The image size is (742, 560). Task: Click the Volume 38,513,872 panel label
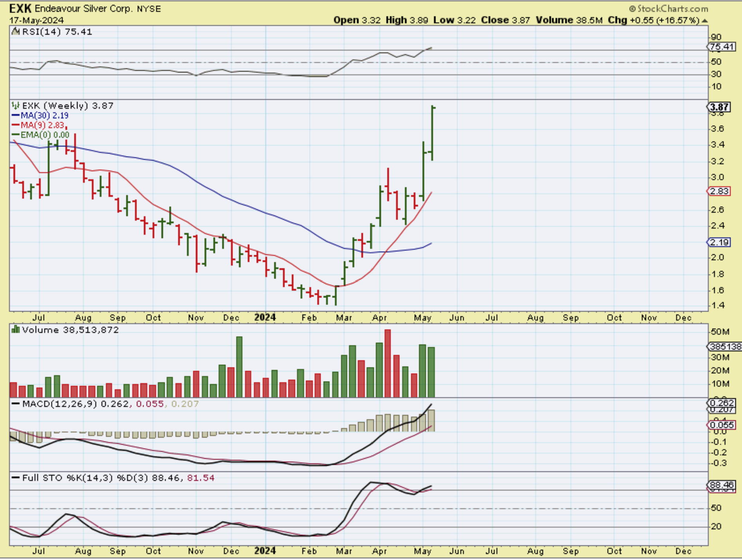point(70,330)
